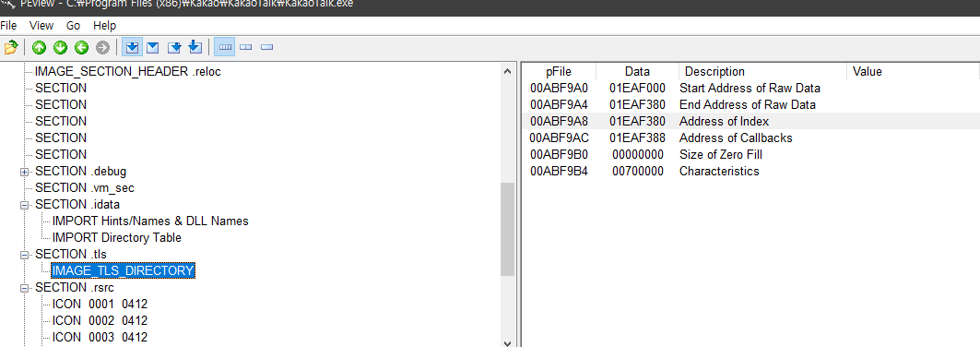Viewport: 980px width, 347px height.
Task: Select the four-segment byte width icon
Action: (226, 47)
